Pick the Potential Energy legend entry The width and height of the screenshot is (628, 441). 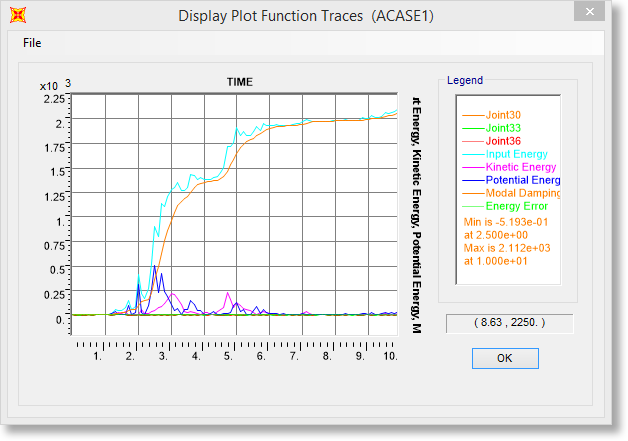(x=521, y=180)
